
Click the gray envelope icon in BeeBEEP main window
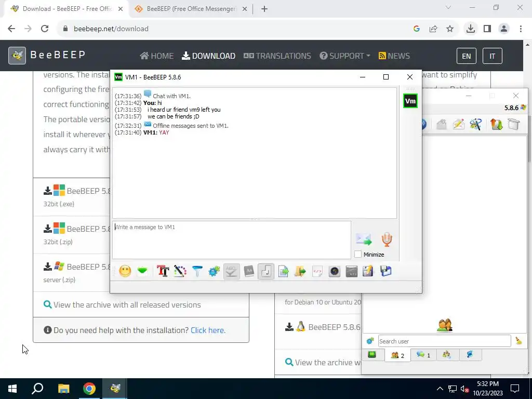pyautogui.click(x=442, y=124)
